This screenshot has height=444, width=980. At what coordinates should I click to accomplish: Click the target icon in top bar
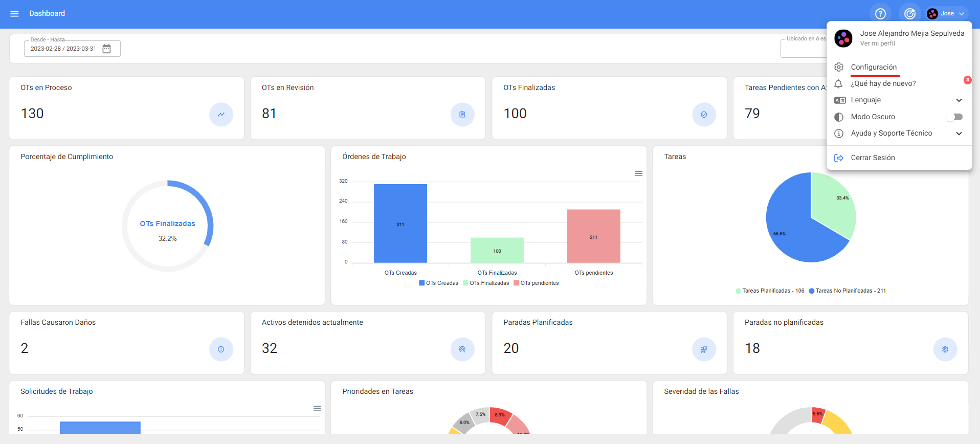910,14
